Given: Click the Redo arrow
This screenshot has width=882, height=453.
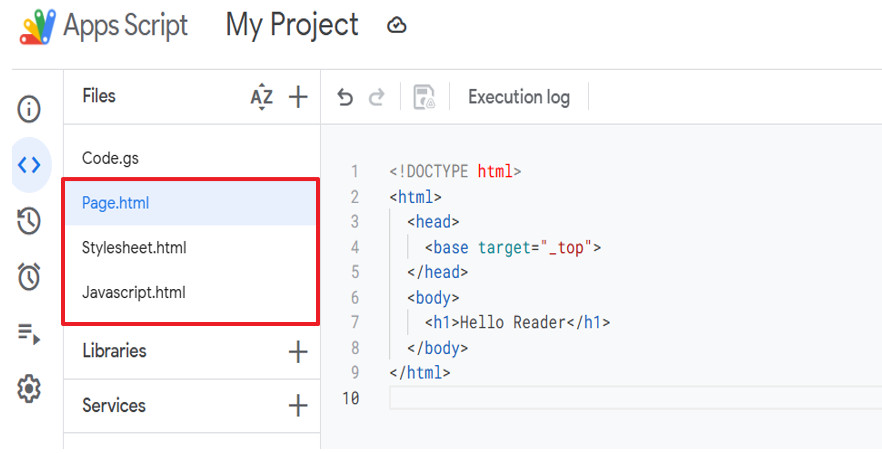Looking at the screenshot, I should pos(377,97).
